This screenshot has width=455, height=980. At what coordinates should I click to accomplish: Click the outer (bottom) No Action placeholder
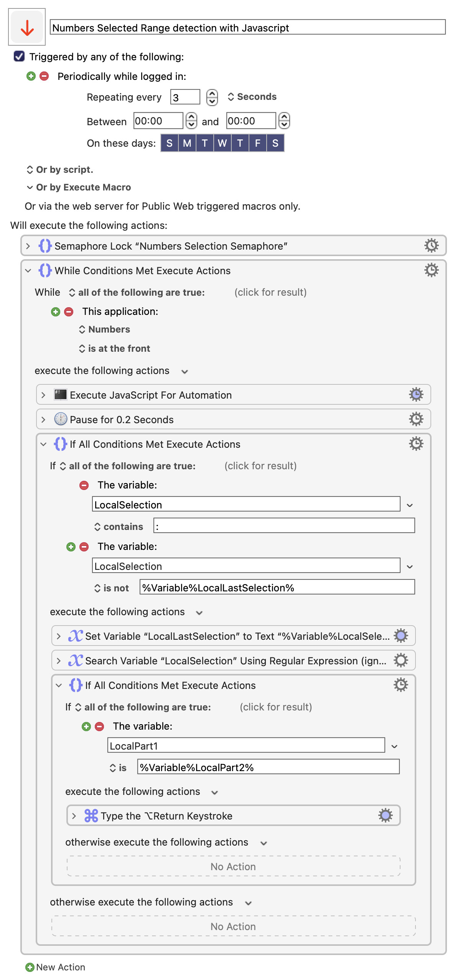coord(233,926)
